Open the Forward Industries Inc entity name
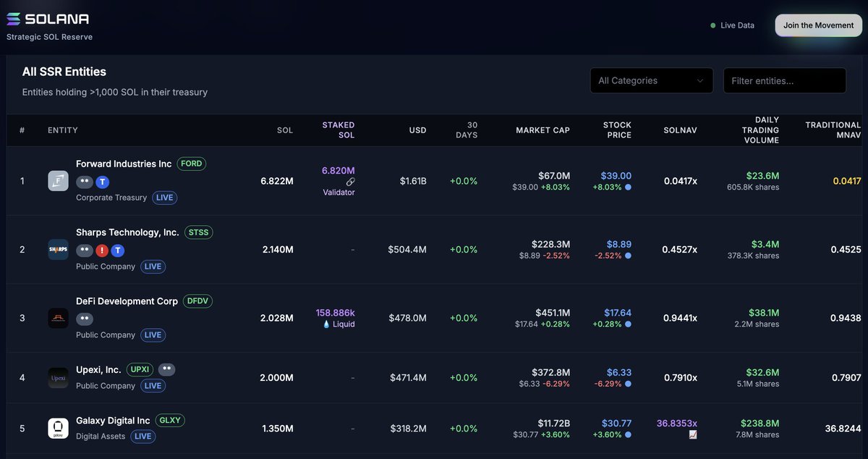 (x=124, y=164)
